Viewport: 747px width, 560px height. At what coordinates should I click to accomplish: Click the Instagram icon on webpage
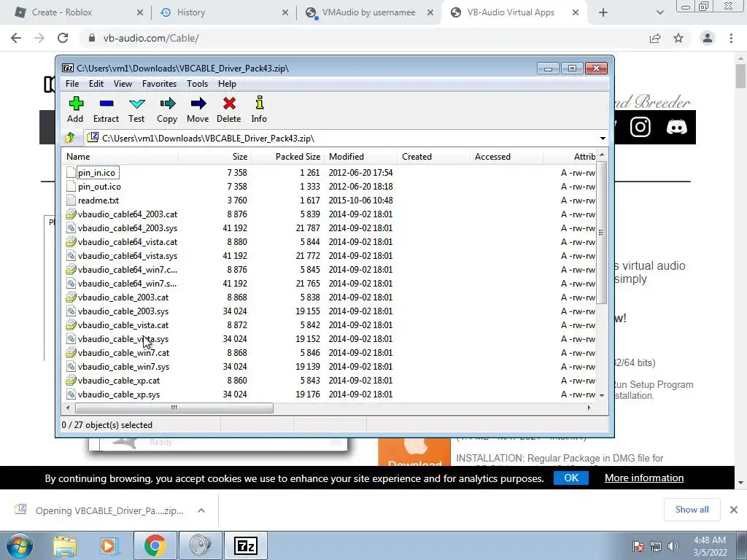(x=640, y=127)
